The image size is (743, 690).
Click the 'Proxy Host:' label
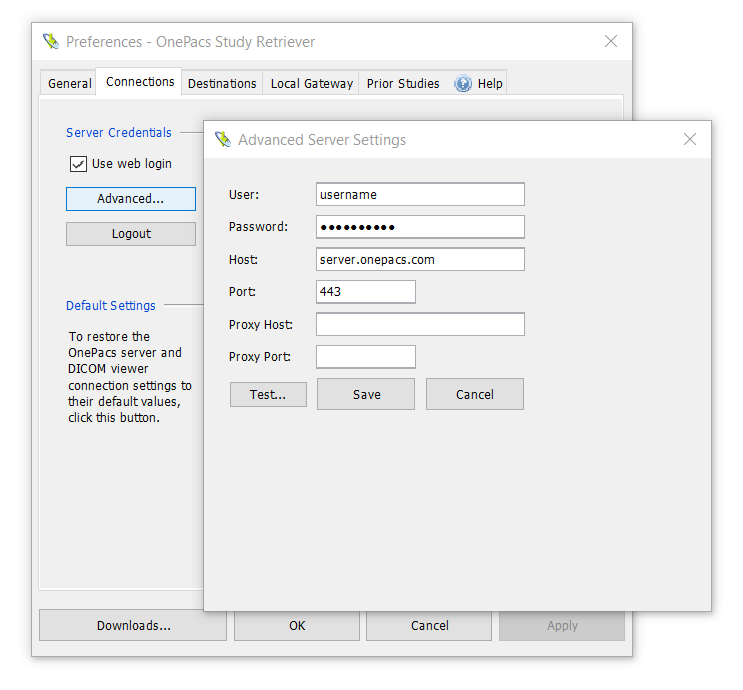[261, 325]
